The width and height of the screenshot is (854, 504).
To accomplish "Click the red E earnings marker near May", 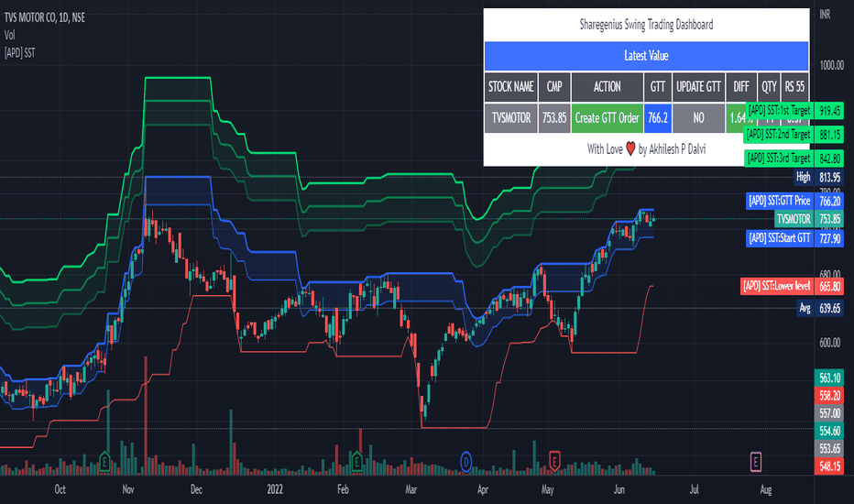I will (x=553, y=462).
